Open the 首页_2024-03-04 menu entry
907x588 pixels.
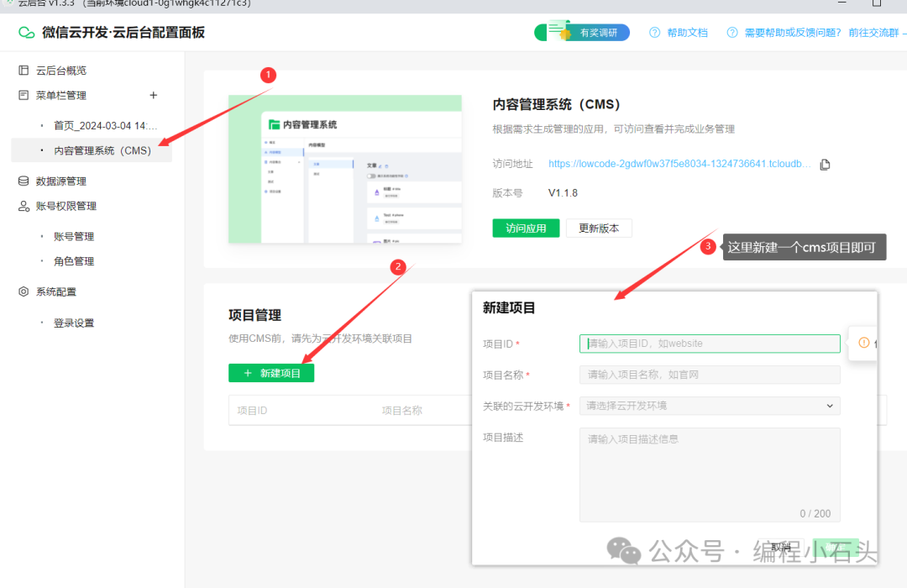point(105,126)
